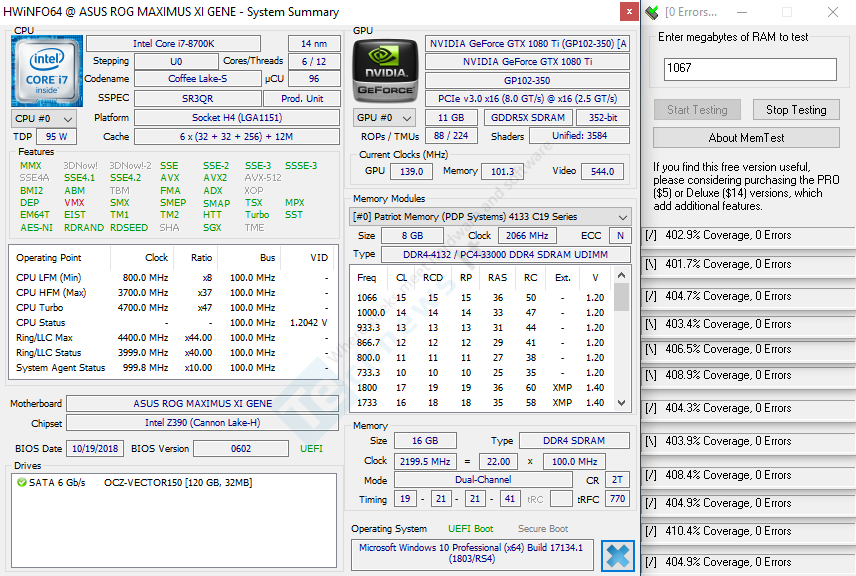The height and width of the screenshot is (576, 856).
Task: Expand the Patriot Memory module dropdown
Action: 490,217
